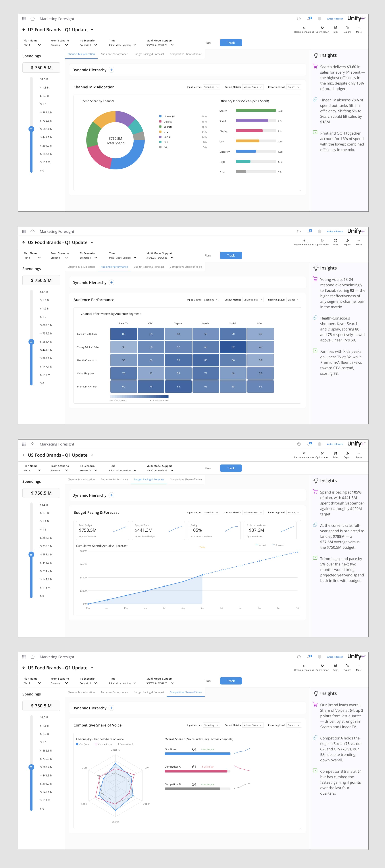This screenshot has height=868, width=385.
Task: Go home from the Audience Performance screen
Action: coord(33,232)
